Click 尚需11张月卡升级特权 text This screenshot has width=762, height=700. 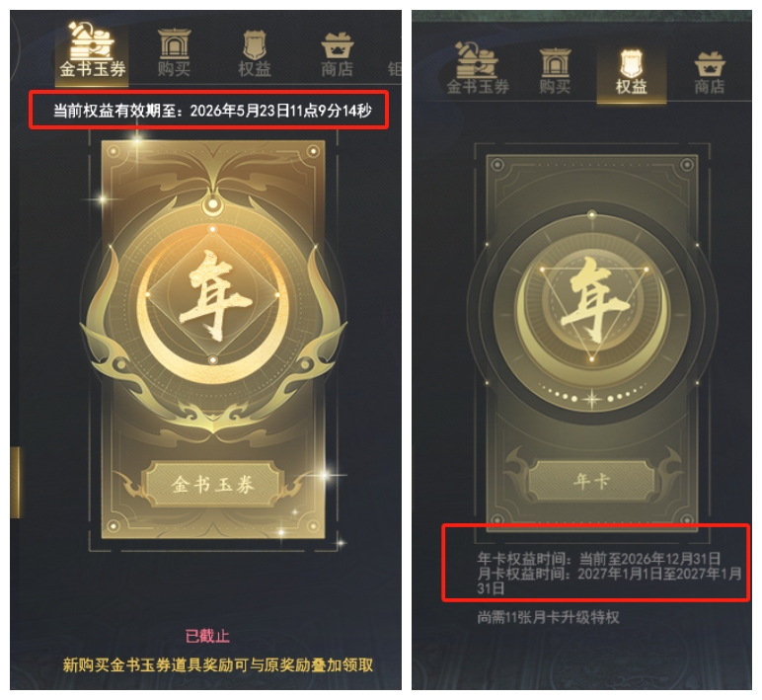(548, 618)
